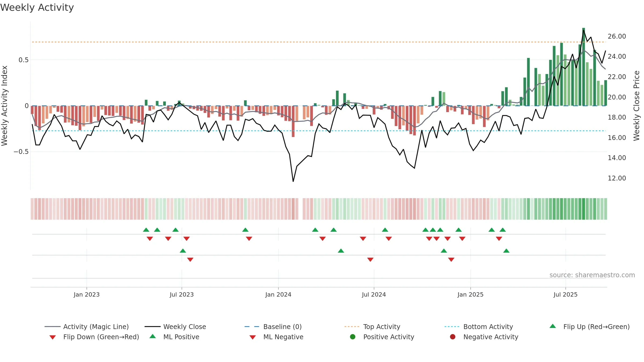Click the 12.00 price axis label
Screen dimensions: 644x362
(x=617, y=178)
